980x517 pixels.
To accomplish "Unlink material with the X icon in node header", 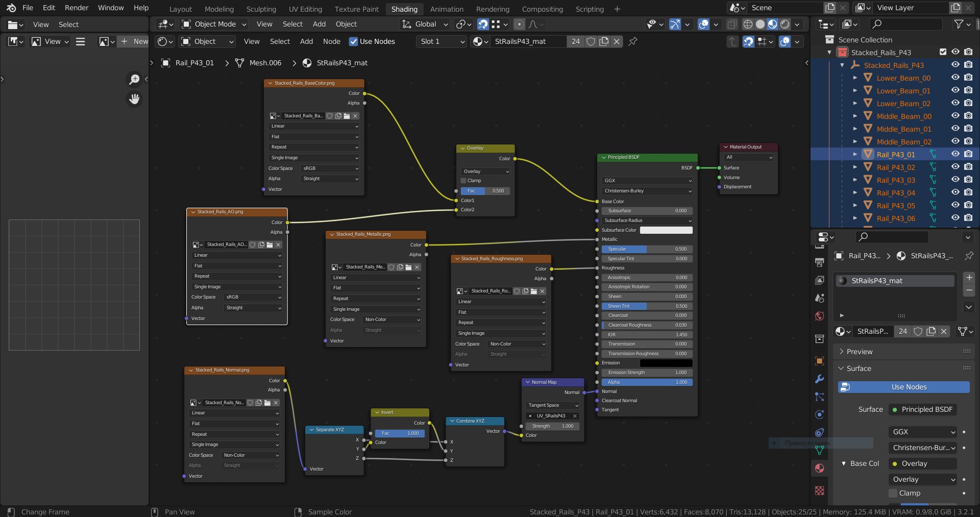I will click(x=617, y=41).
